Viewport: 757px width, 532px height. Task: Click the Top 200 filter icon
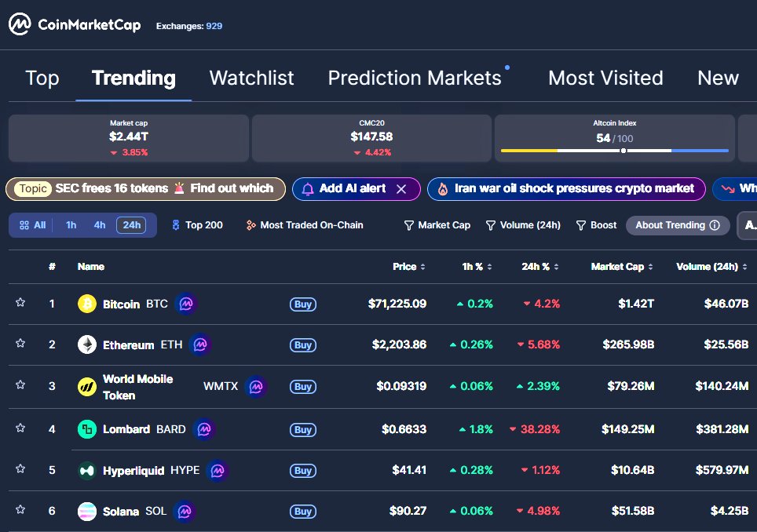click(176, 225)
